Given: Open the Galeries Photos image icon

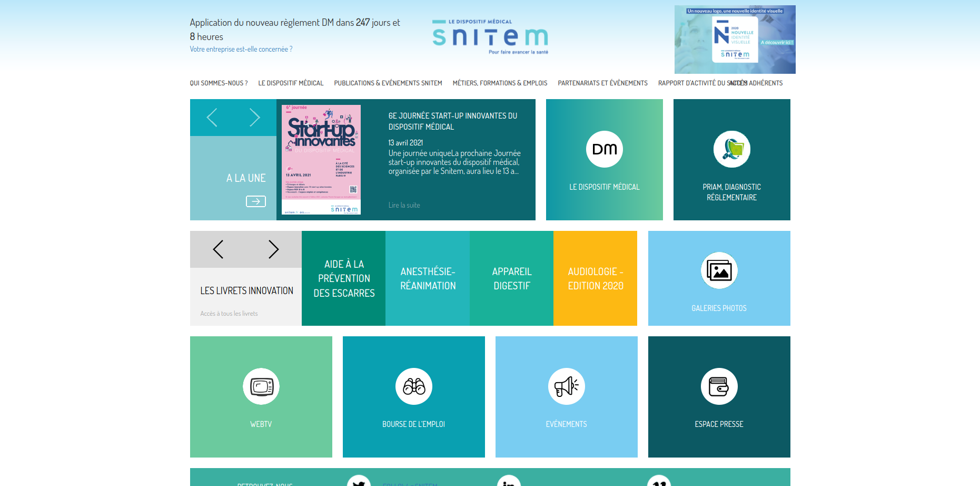Looking at the screenshot, I should tap(719, 271).
